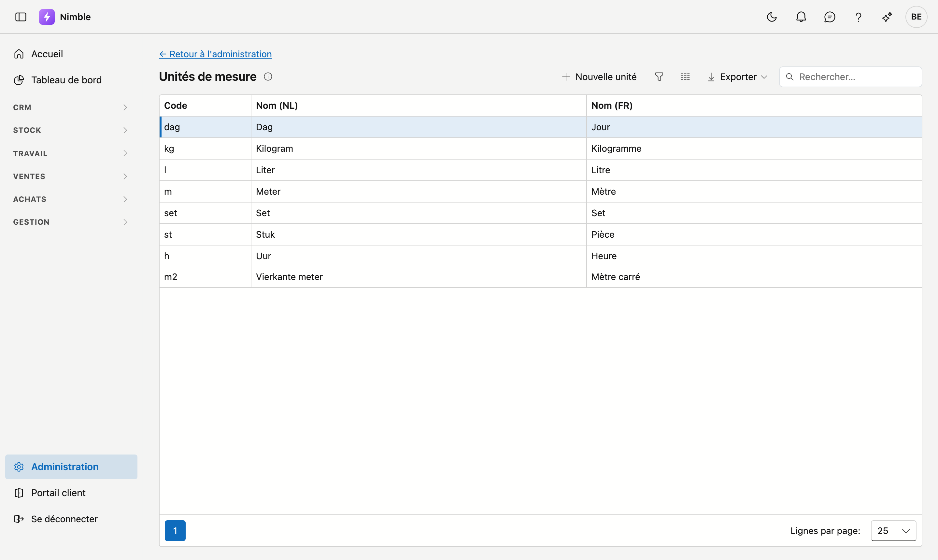Sort by the Nom (FR) column header
Screen dimensions: 938x560
click(754, 106)
